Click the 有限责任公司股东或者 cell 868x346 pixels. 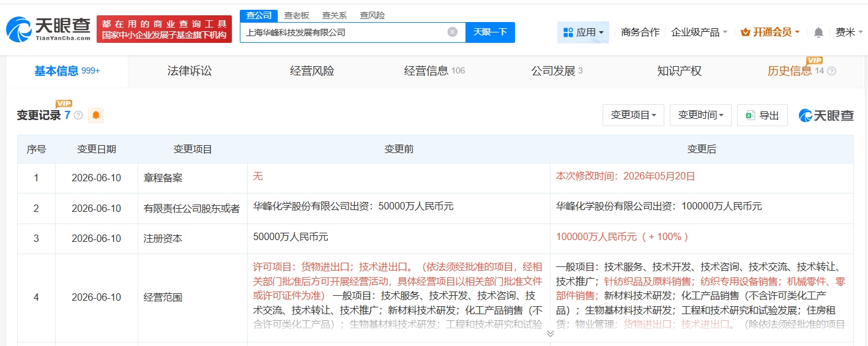[x=191, y=209]
